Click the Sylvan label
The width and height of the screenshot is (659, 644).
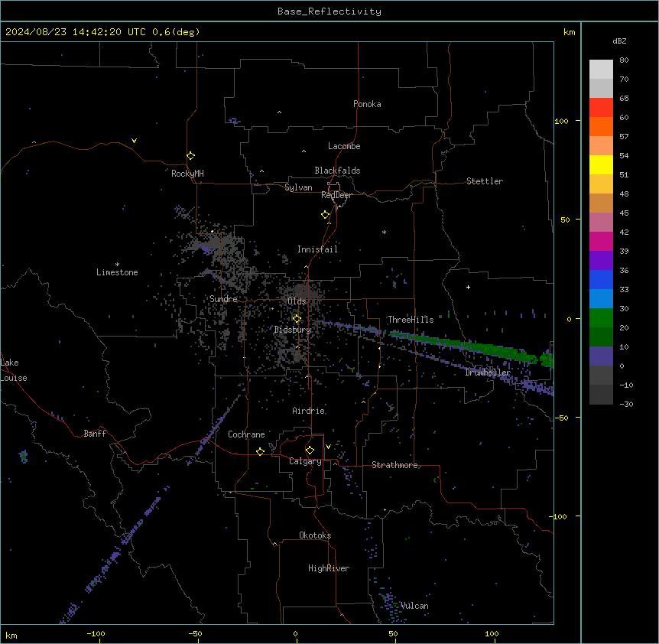(x=298, y=187)
